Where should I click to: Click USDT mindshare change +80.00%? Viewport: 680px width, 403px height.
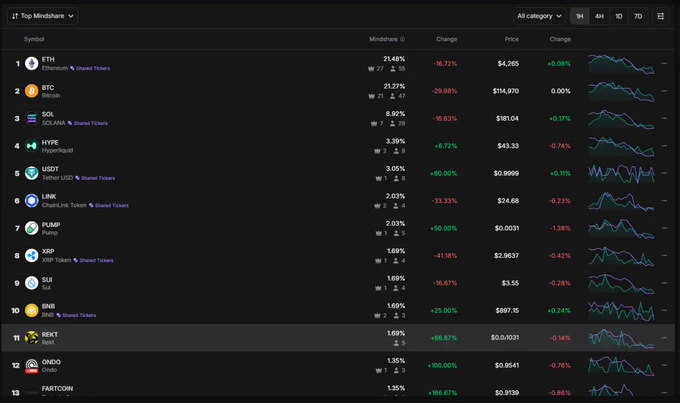tap(444, 173)
